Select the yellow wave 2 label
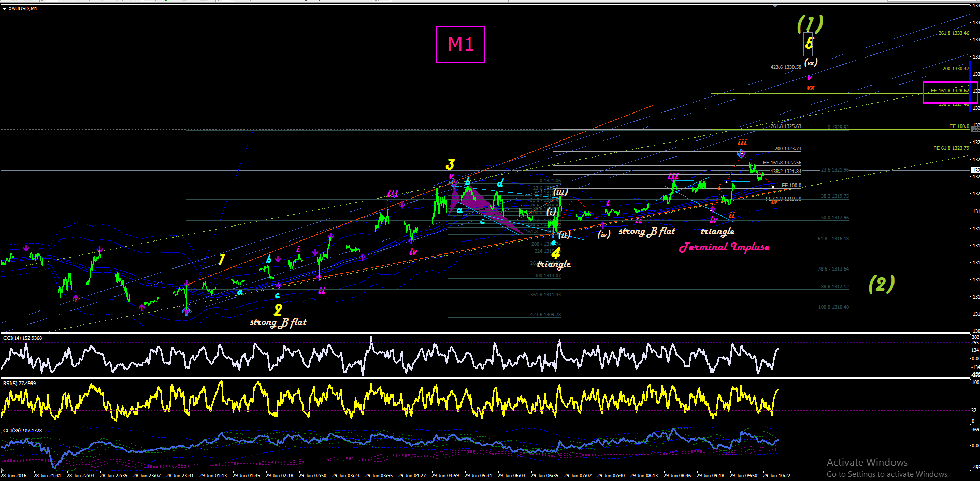 click(x=278, y=310)
